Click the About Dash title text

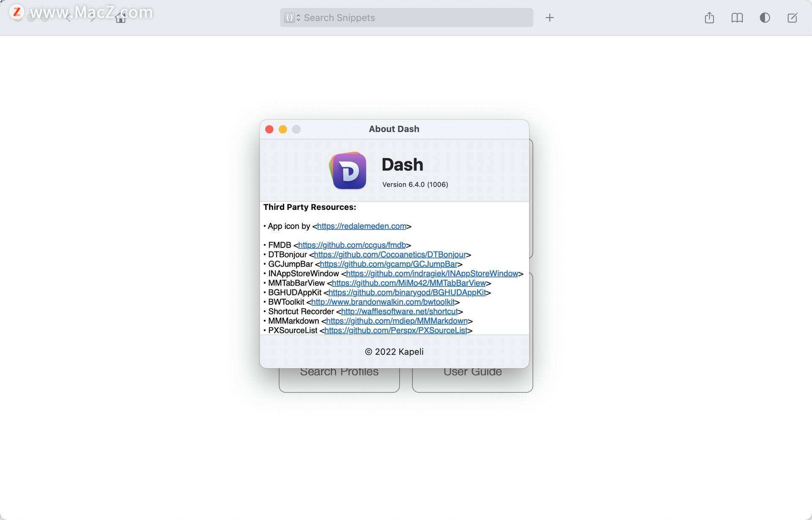(394, 129)
